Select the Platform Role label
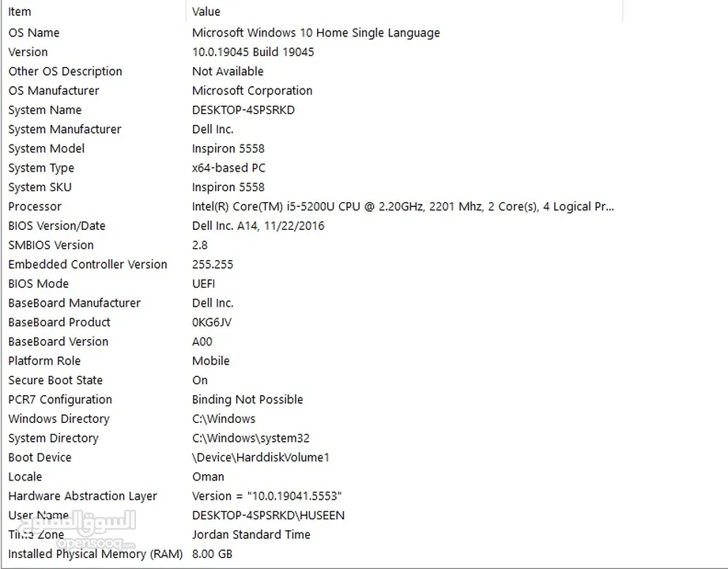728x569 pixels. (x=44, y=361)
